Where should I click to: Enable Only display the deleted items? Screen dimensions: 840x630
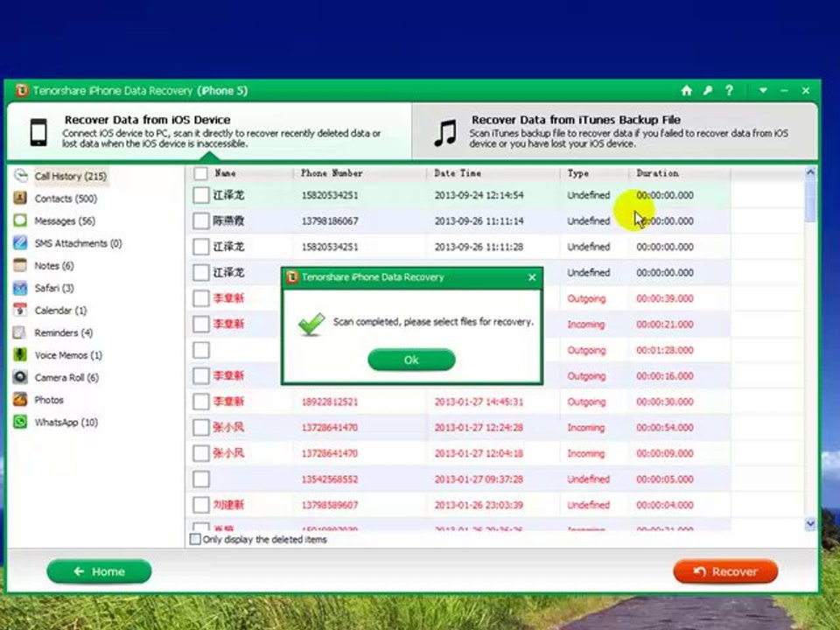tap(195, 539)
